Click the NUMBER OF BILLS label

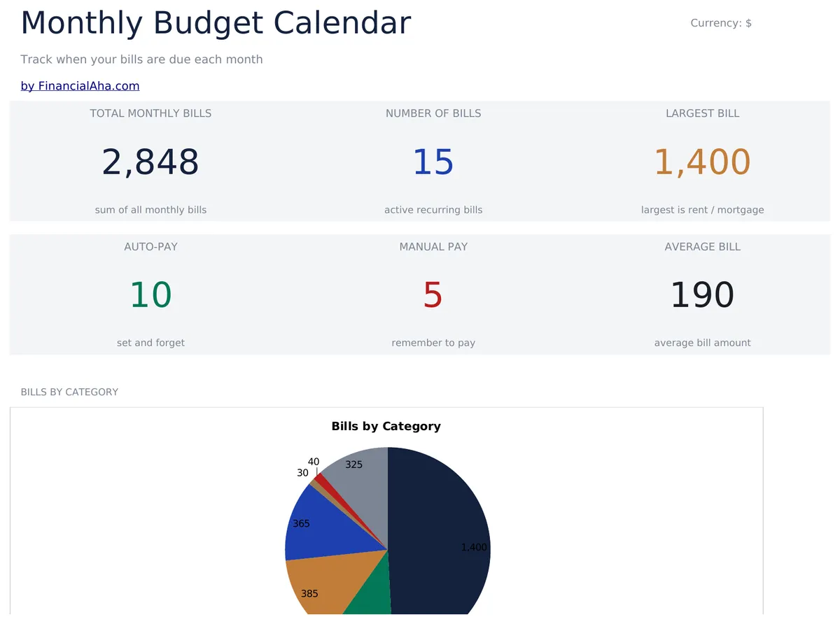(433, 113)
